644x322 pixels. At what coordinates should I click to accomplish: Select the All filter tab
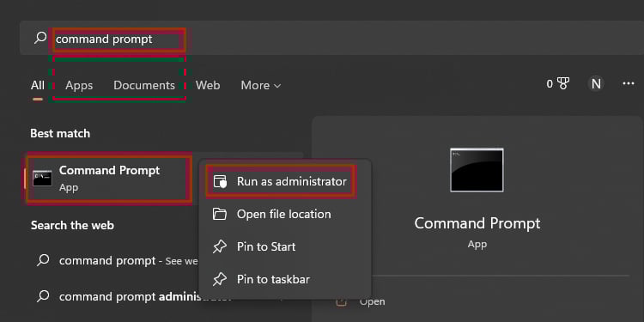coord(38,85)
